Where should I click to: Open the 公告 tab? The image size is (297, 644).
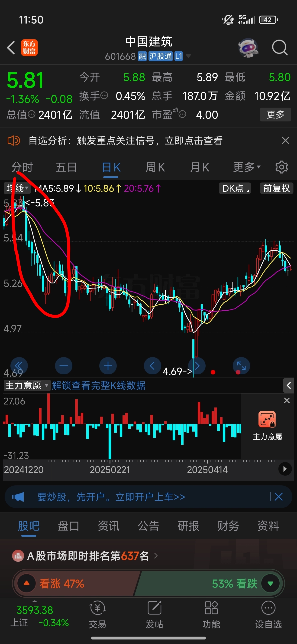coord(148,526)
